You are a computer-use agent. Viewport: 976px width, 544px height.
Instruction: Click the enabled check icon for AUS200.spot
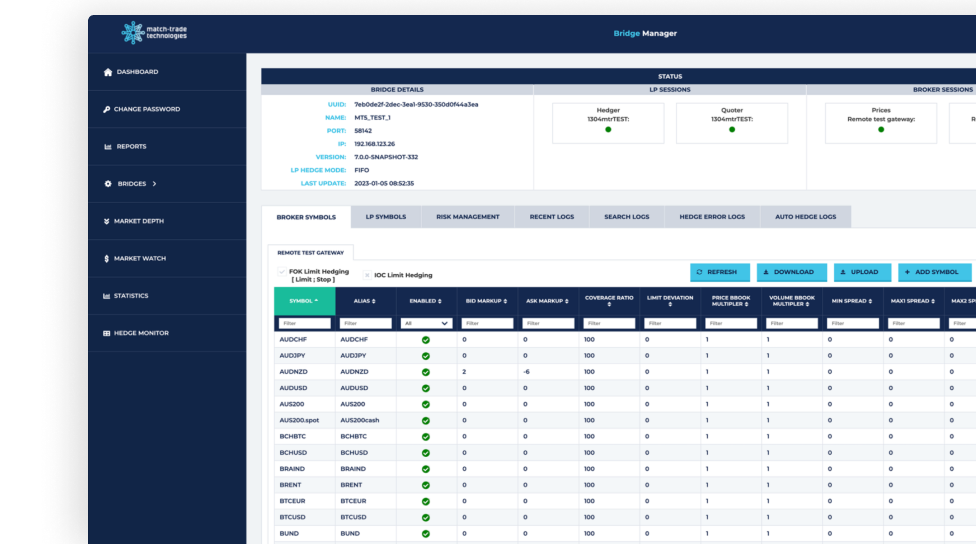(426, 421)
